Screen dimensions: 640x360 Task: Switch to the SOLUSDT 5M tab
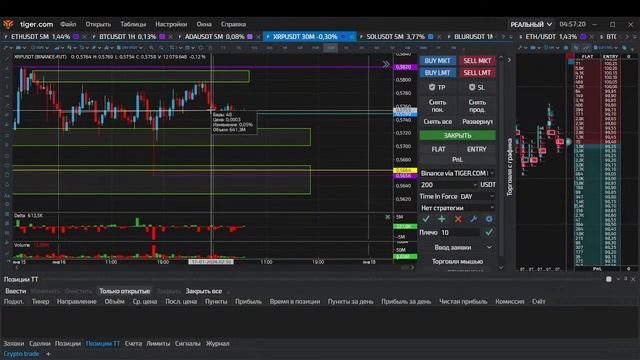396,37
